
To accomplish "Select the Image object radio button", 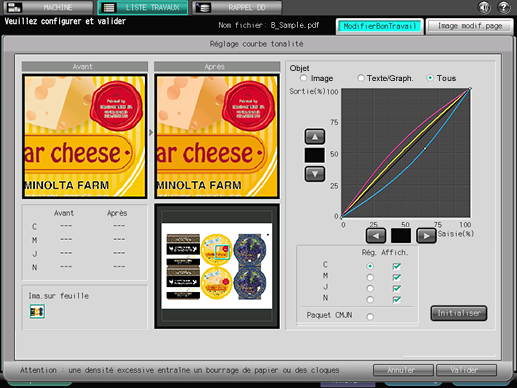I will pyautogui.click(x=303, y=78).
